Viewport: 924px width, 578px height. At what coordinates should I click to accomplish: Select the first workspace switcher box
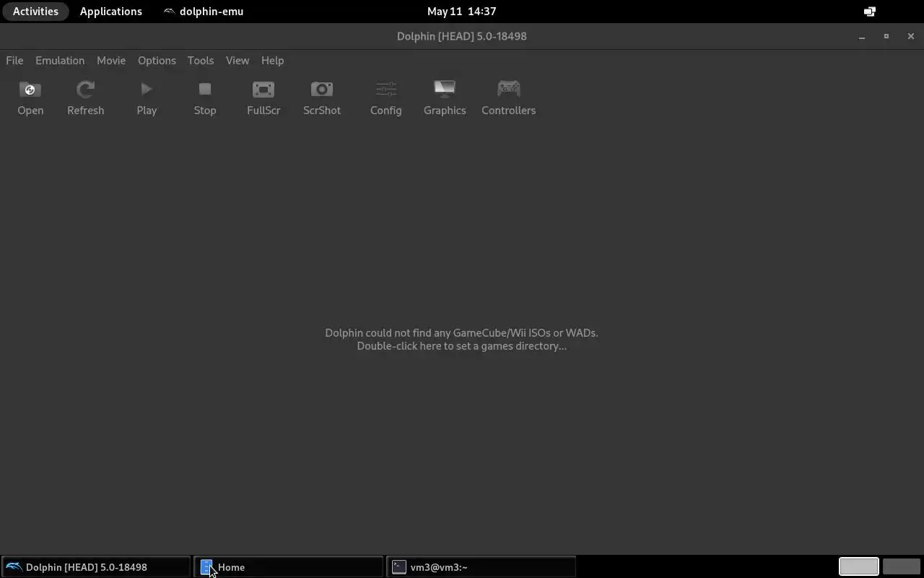[858, 567]
